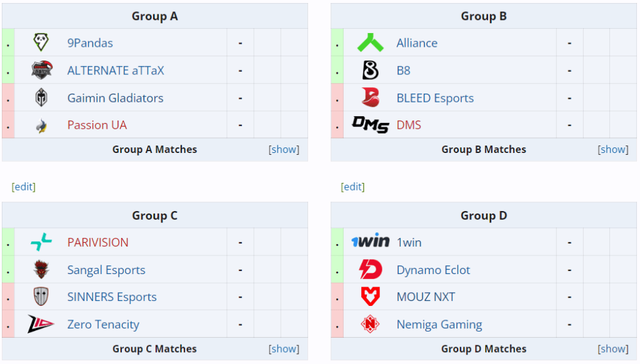Show Group B Matches
The height and width of the screenshot is (364, 640).
pyautogui.click(x=612, y=150)
